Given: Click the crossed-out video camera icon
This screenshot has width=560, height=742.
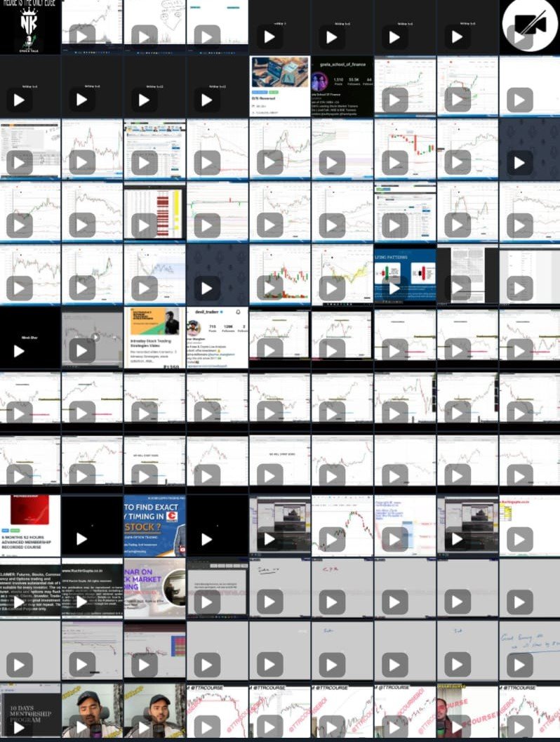Looking at the screenshot, I should coord(530,27).
